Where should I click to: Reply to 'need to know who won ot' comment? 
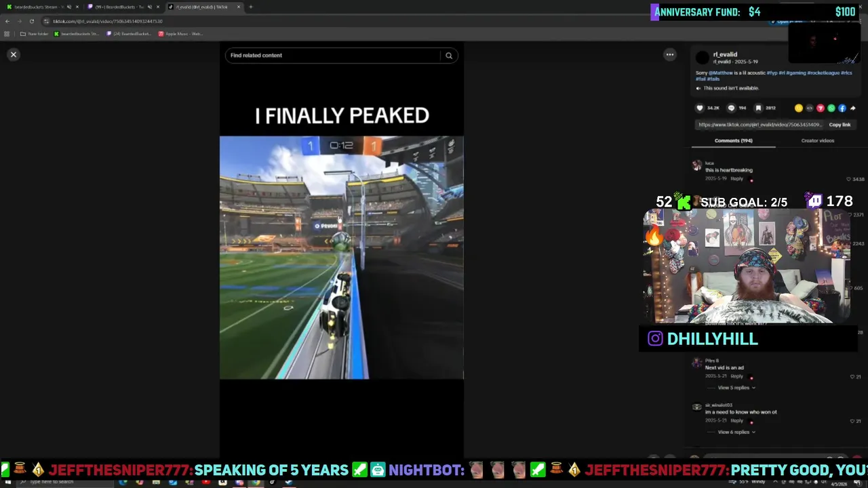[736, 420]
